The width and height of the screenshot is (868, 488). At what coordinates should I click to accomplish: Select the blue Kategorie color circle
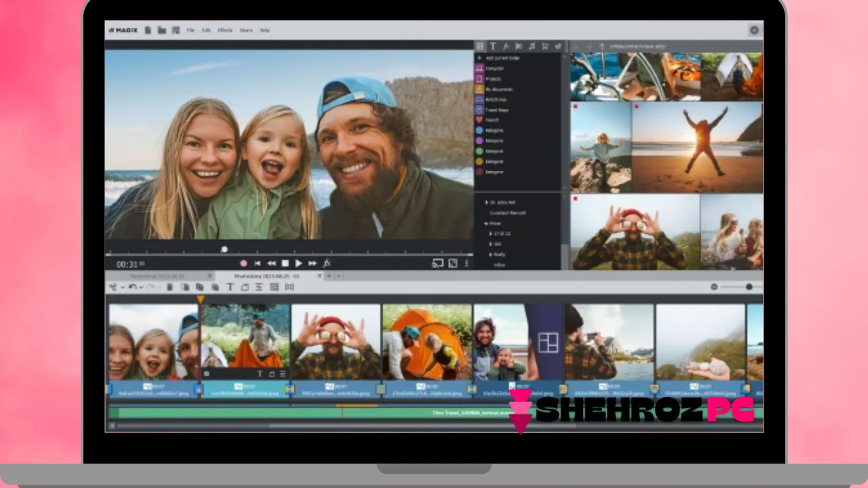coord(479,130)
